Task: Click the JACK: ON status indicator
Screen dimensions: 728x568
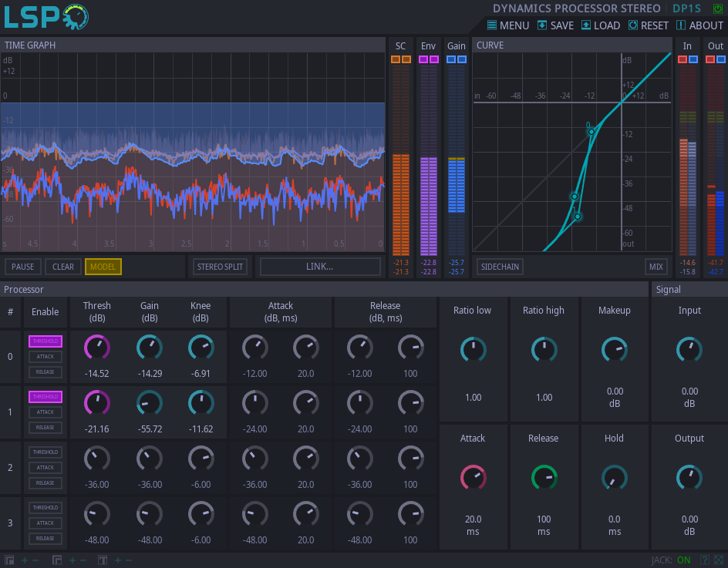Action: [x=671, y=560]
